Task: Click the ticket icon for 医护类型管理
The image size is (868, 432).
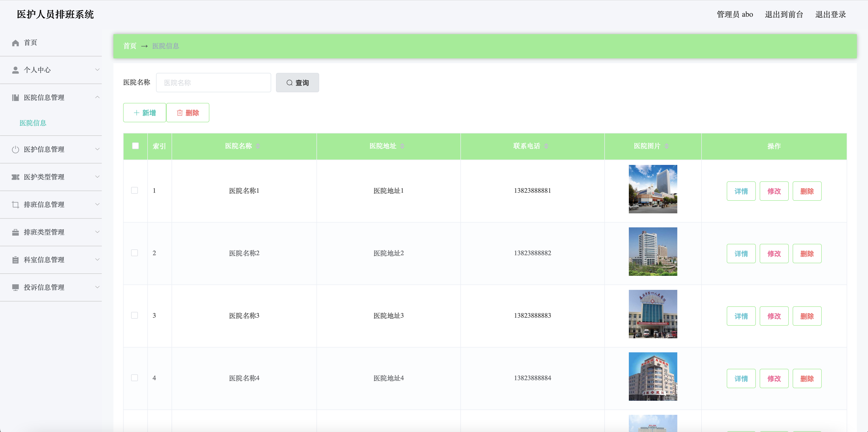Action: [x=16, y=177]
